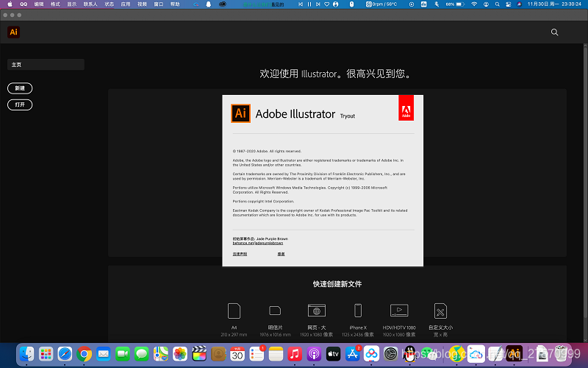Open Notes from the Dock
The image size is (588, 368).
coord(276,354)
